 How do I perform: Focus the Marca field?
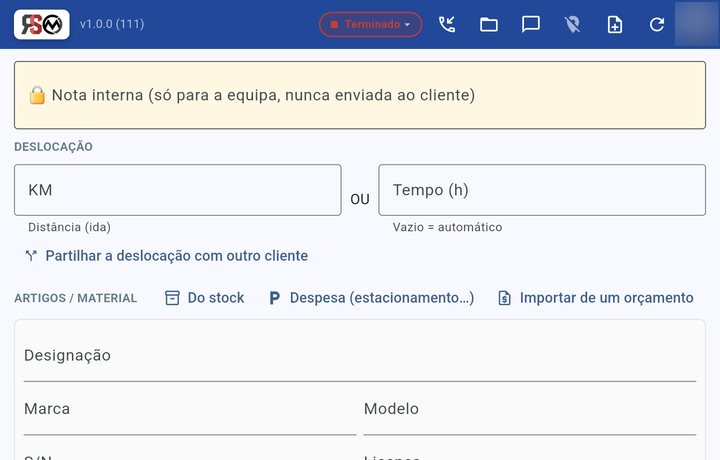[190, 409]
